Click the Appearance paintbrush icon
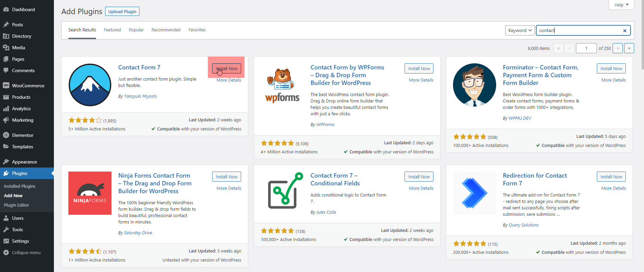The width and height of the screenshot is (644, 272). pos(6,162)
